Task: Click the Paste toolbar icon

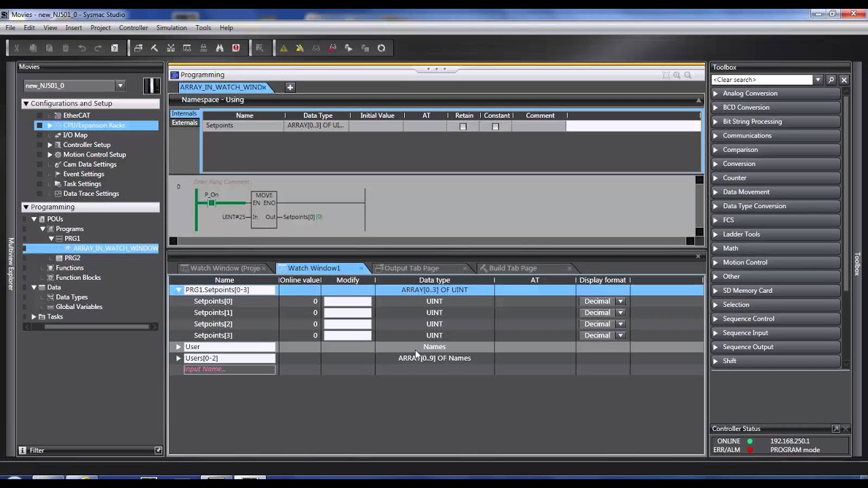Action: point(50,48)
